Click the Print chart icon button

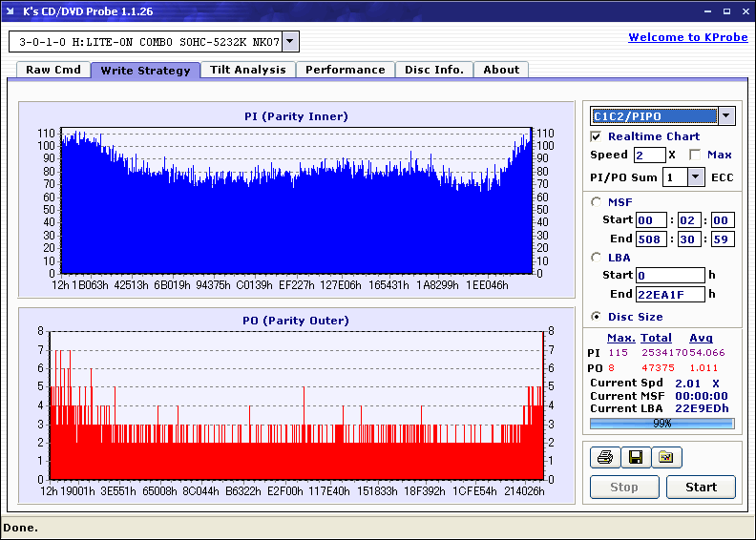[x=603, y=458]
